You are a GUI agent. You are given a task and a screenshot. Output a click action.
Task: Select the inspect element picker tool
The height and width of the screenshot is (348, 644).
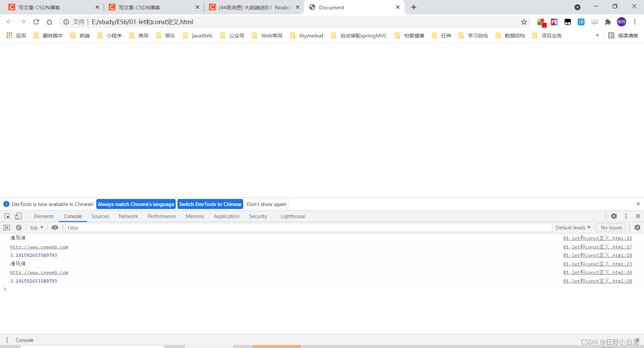click(7, 216)
